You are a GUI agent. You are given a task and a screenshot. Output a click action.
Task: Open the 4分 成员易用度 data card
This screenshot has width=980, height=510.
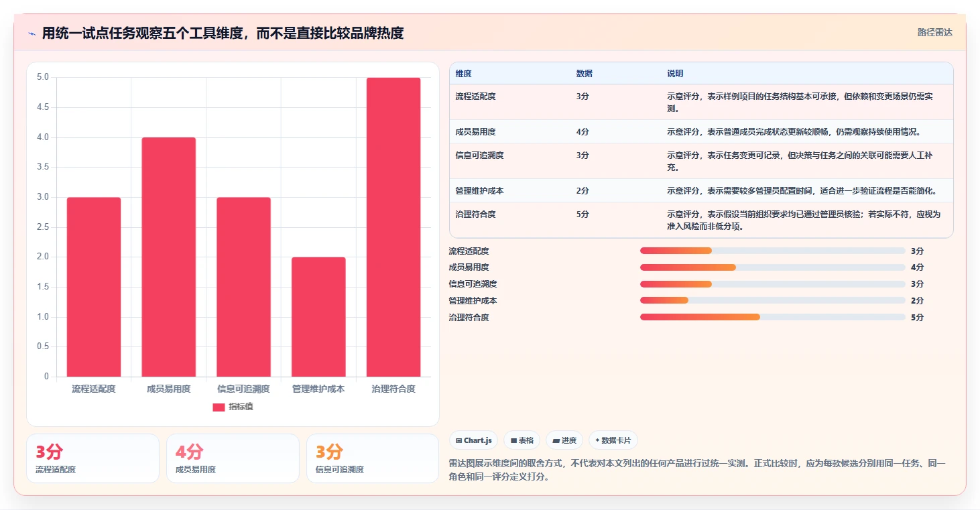pyautogui.click(x=233, y=458)
